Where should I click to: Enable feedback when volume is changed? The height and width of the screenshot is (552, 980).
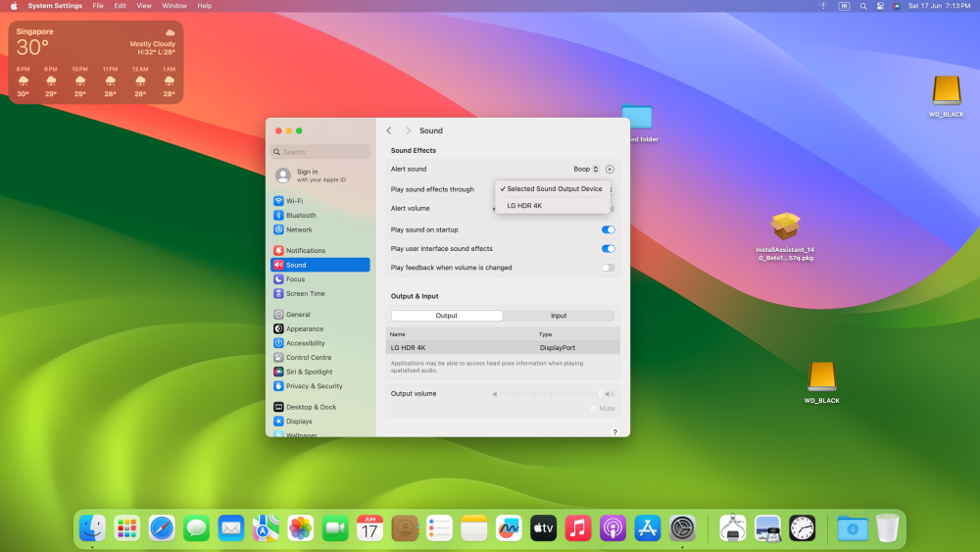pos(609,268)
